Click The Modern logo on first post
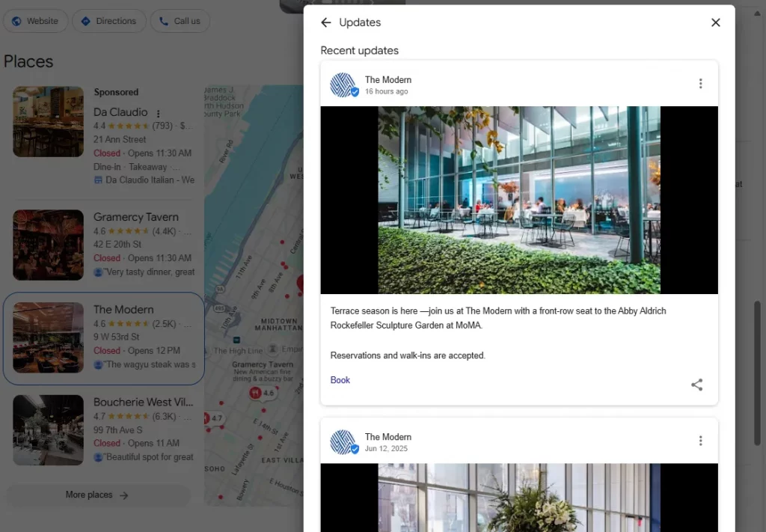 (x=343, y=85)
